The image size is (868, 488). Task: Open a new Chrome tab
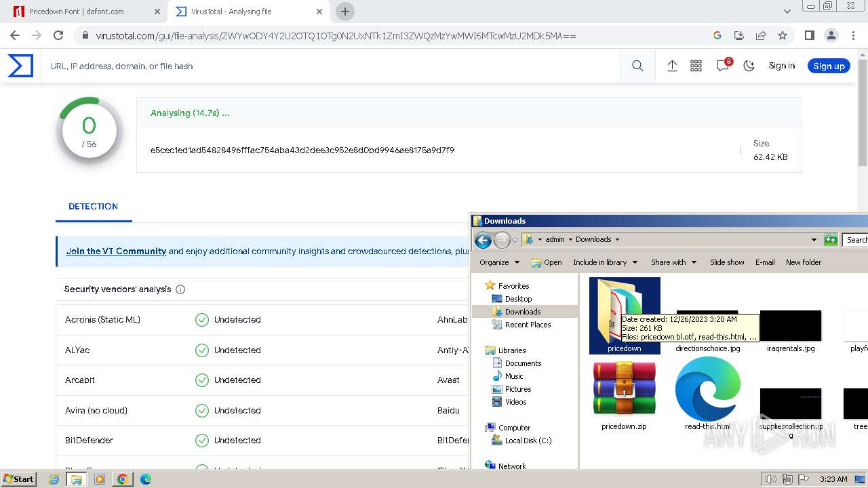click(345, 12)
